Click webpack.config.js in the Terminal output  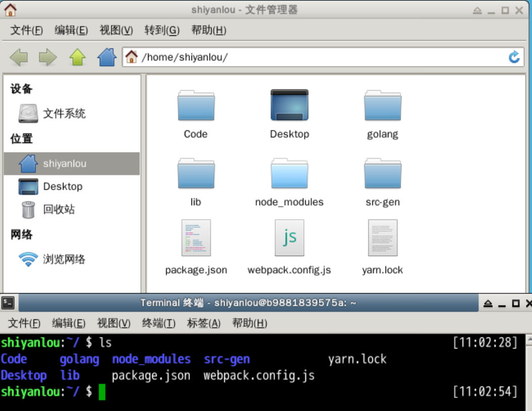click(259, 375)
